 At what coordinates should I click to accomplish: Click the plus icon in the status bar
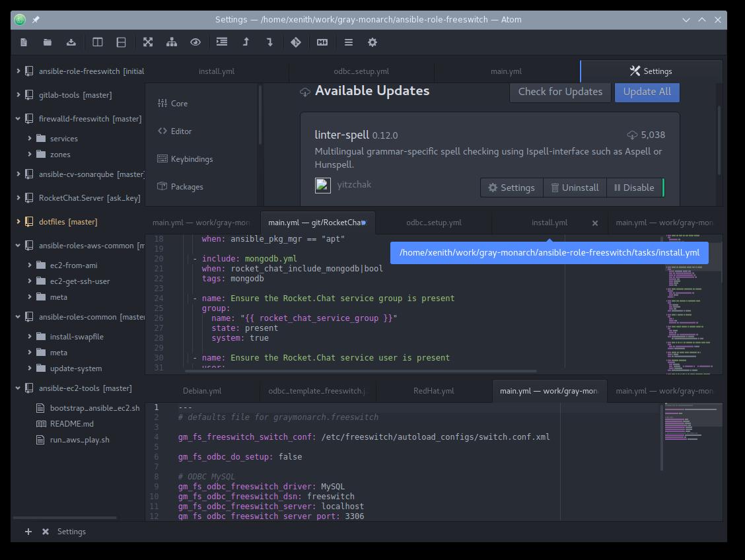[28, 532]
